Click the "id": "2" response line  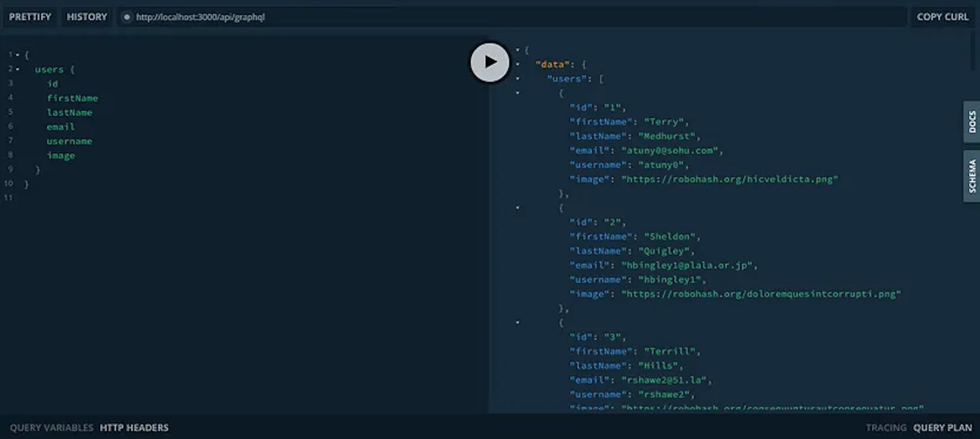point(598,223)
